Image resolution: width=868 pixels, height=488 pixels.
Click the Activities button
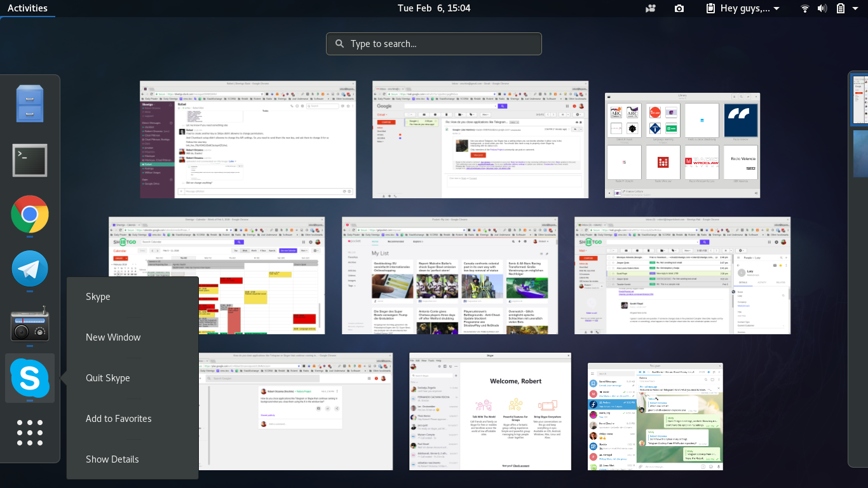(x=28, y=8)
